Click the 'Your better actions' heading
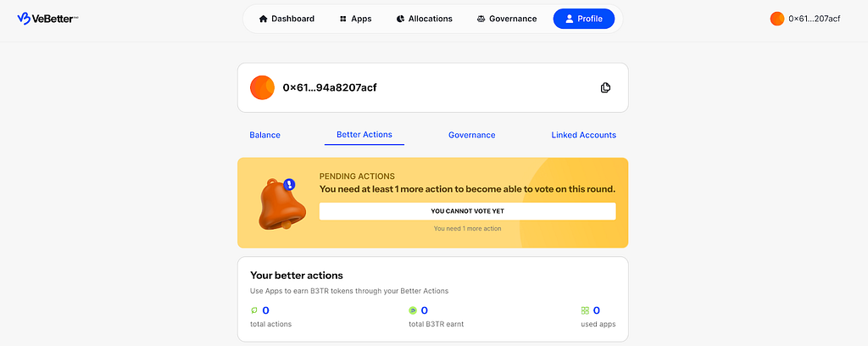This screenshot has height=346, width=868. 297,275
